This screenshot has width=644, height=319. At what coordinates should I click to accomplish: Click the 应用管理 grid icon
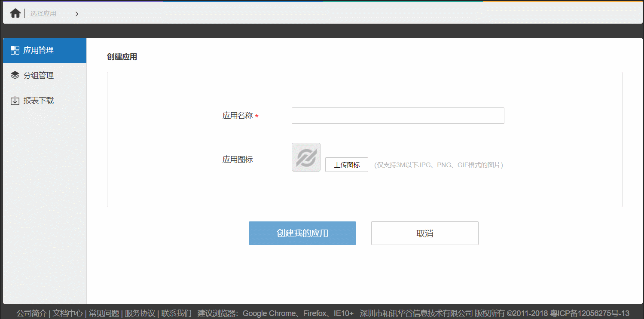point(15,50)
